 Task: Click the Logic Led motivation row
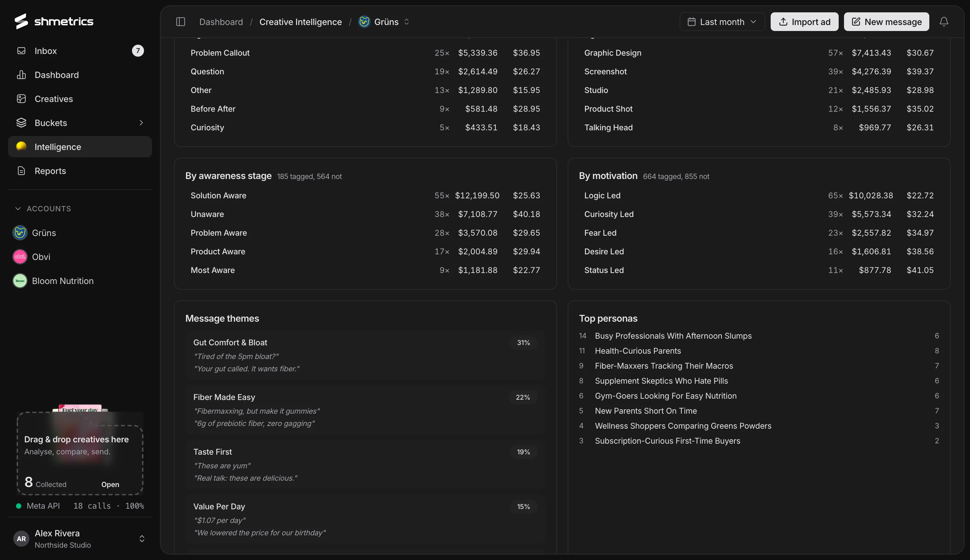759,195
